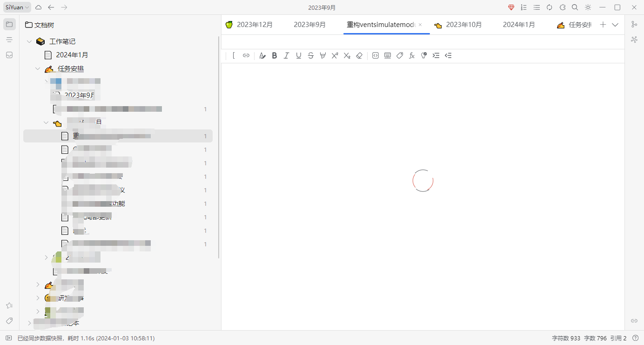Open the global graph view icon
This screenshot has height=345, width=644.
coord(634,40)
